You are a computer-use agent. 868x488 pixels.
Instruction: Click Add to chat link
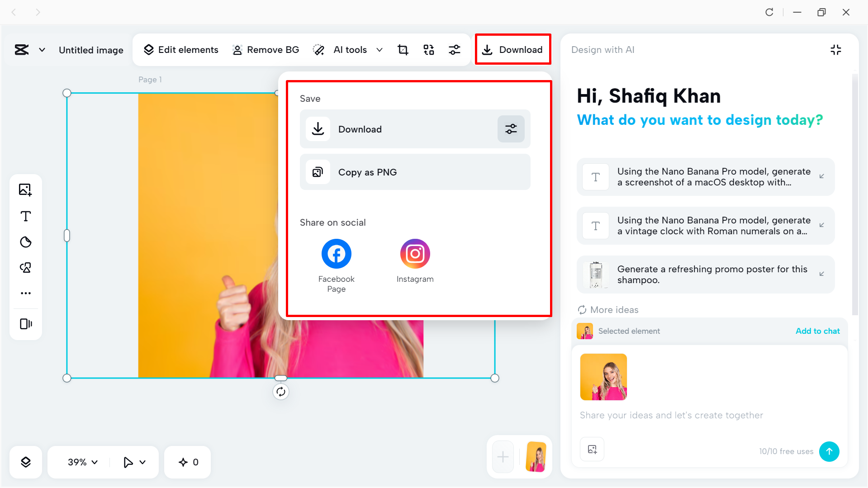tap(818, 331)
